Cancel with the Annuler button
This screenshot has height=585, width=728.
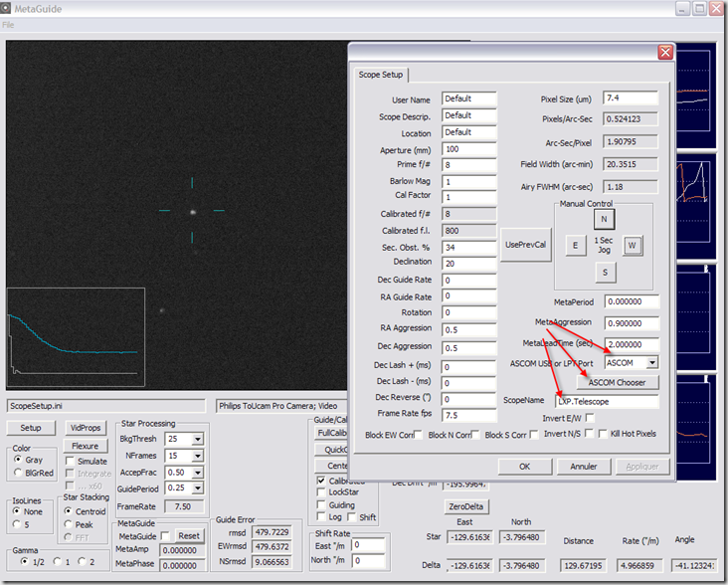pyautogui.click(x=584, y=467)
